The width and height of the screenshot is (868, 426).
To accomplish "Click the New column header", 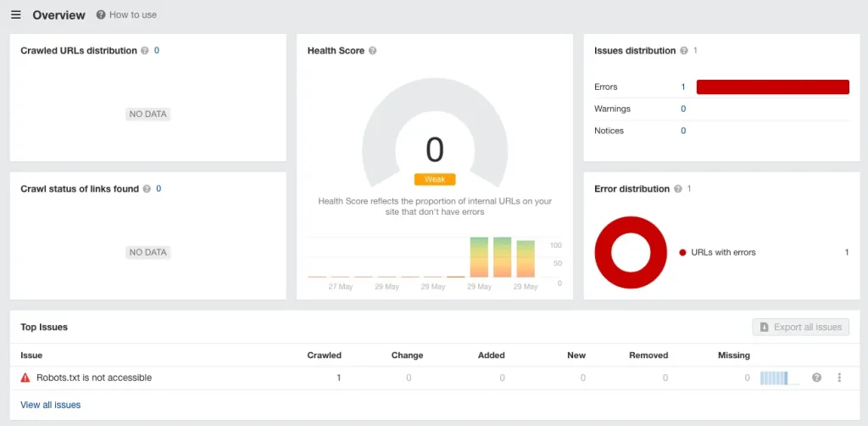I will tap(576, 356).
